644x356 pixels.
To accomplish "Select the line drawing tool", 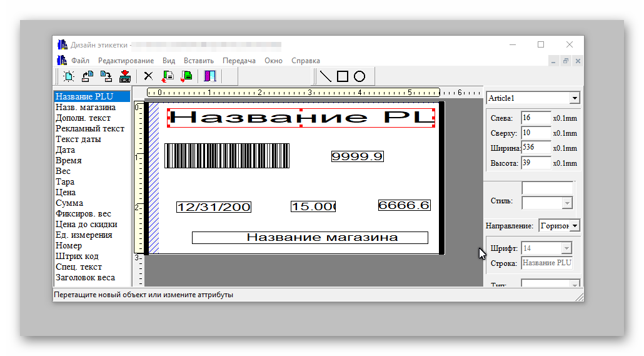I will click(x=326, y=76).
